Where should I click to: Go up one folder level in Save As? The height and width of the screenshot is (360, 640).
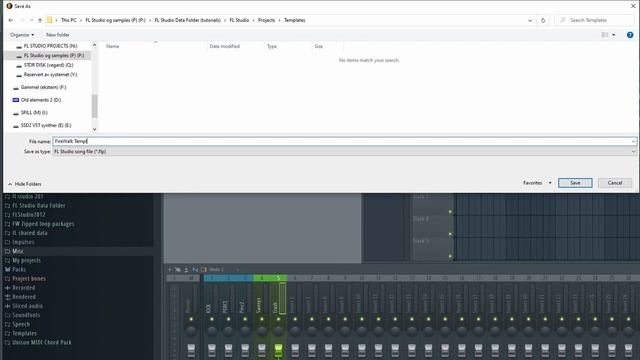(x=40, y=20)
